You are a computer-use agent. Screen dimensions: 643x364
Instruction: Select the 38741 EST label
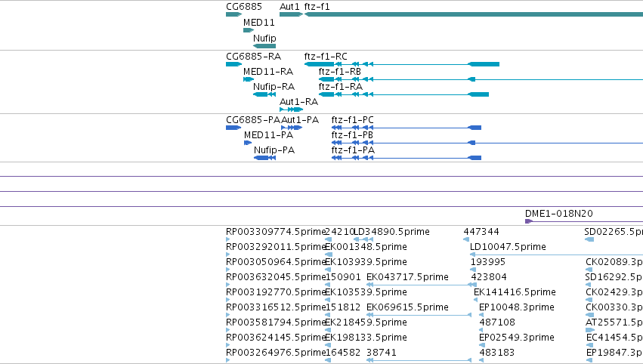coord(382,353)
